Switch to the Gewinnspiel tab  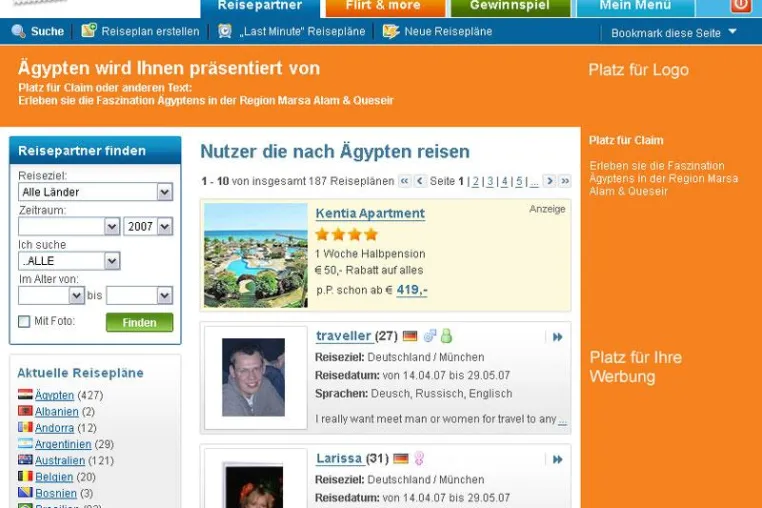coord(510,7)
